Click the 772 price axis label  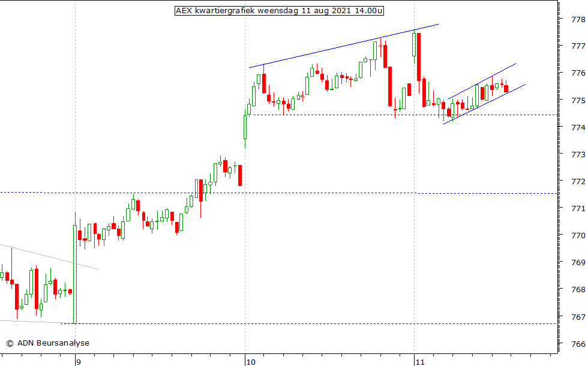pos(578,181)
